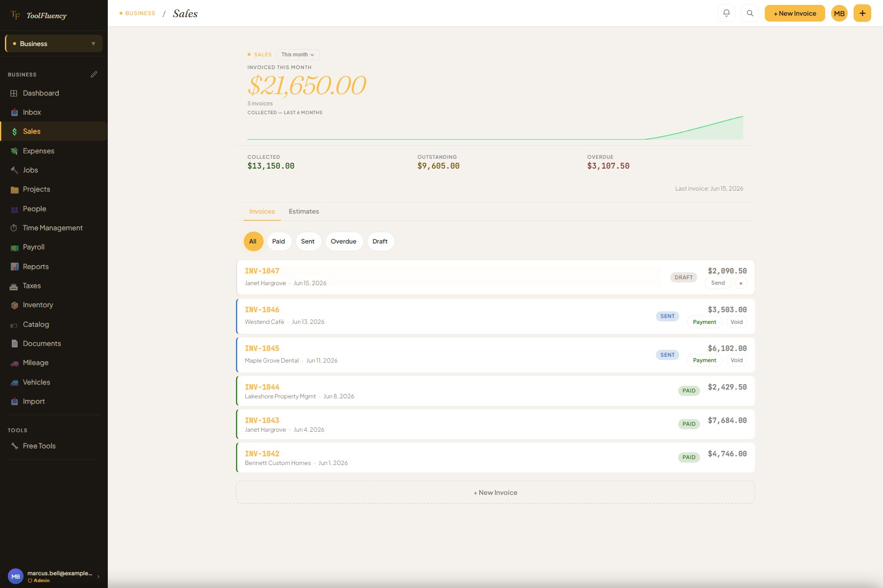This screenshot has width=883, height=588.
Task: Switch to the Invoices tab
Action: [262, 212]
